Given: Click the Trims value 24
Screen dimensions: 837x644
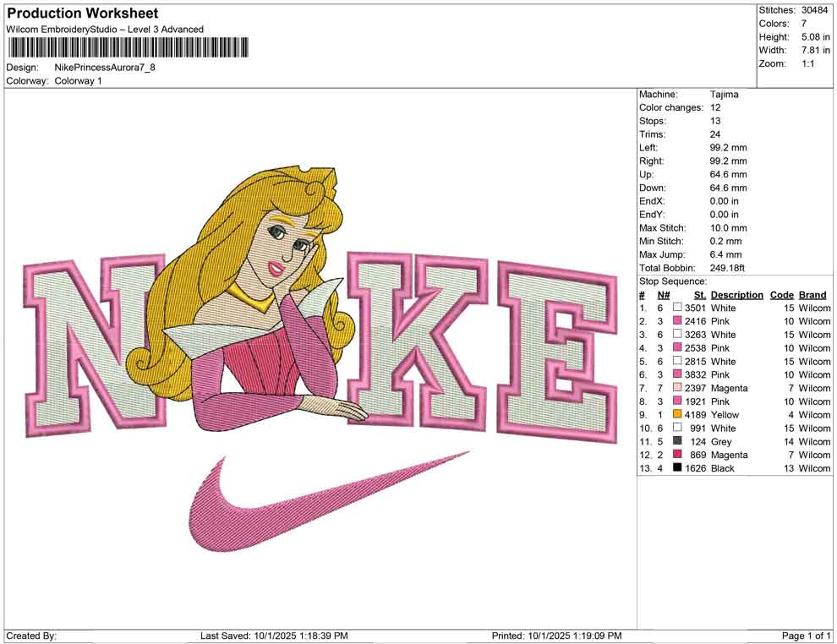Looking at the screenshot, I should (x=715, y=134).
